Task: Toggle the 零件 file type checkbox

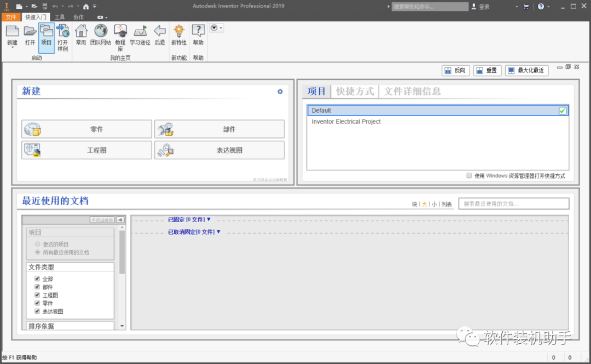Action: pos(37,303)
